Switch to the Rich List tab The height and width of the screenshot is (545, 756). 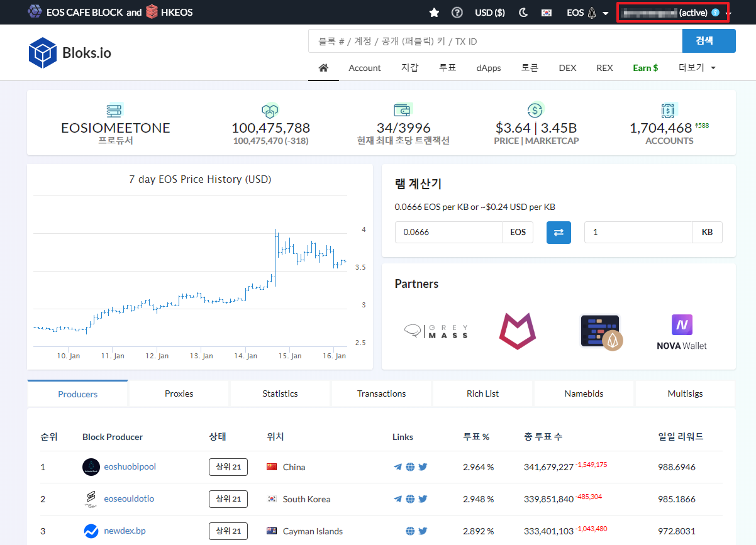pos(483,394)
